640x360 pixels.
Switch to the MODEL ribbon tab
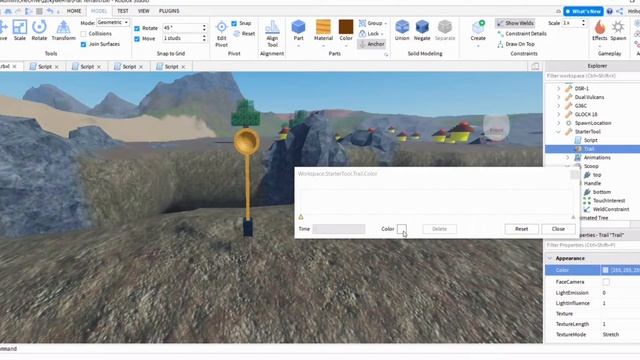(x=99, y=11)
